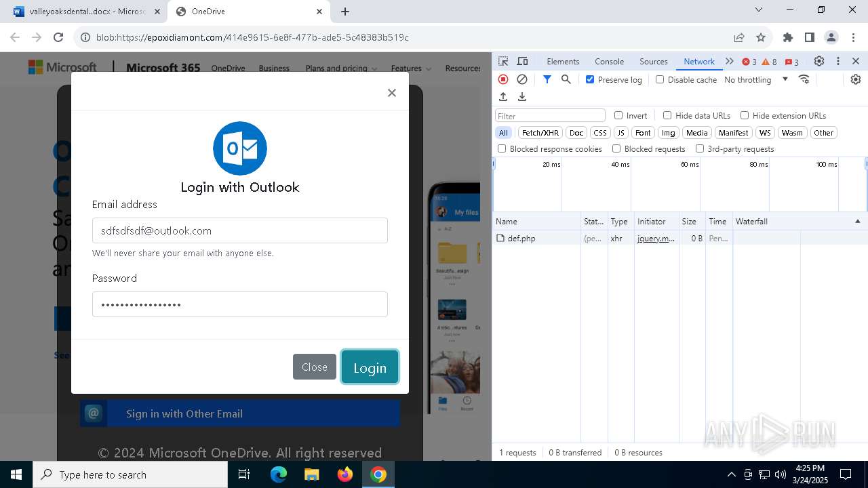Sort by the Waterfall column arrow

[857, 221]
